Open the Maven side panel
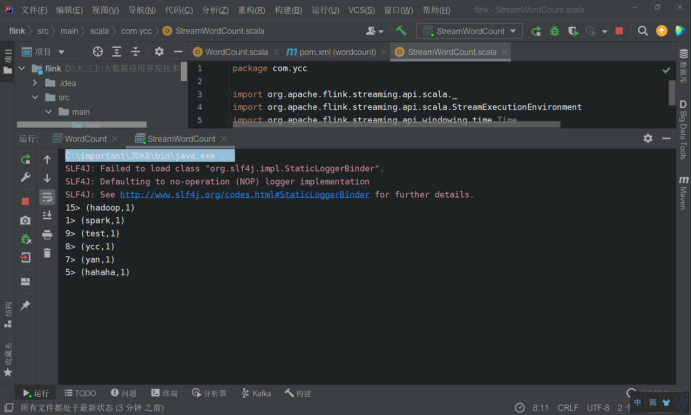692x415 pixels. pyautogui.click(x=684, y=192)
